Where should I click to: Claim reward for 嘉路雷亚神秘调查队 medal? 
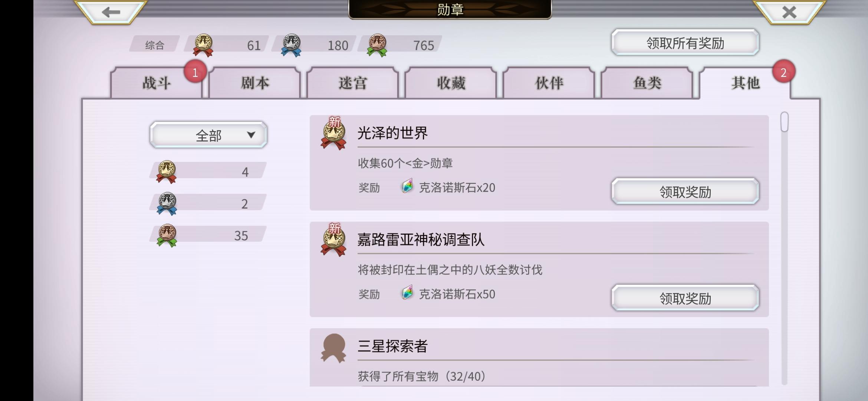click(x=685, y=298)
